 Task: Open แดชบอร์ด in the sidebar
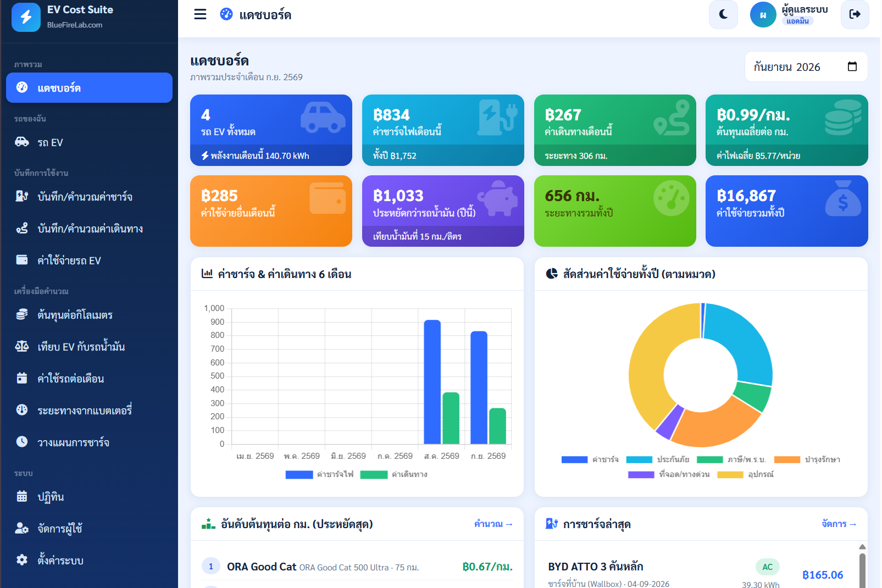pyautogui.click(x=89, y=88)
